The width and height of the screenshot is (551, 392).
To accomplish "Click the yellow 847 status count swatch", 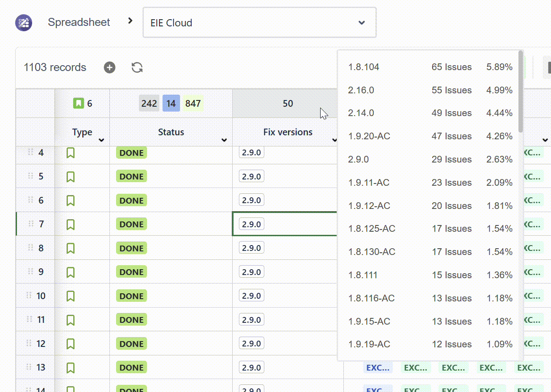I will 193,104.
